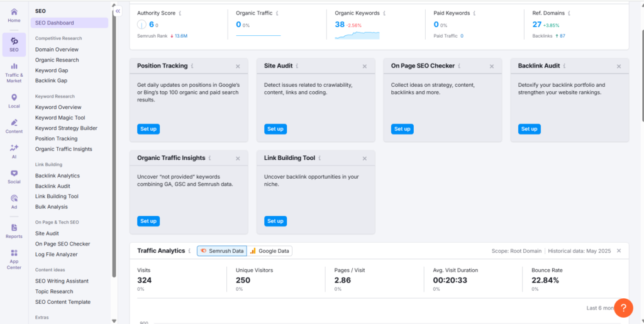Open Keyword Magic Tool
The width and height of the screenshot is (644, 324).
[x=60, y=118]
